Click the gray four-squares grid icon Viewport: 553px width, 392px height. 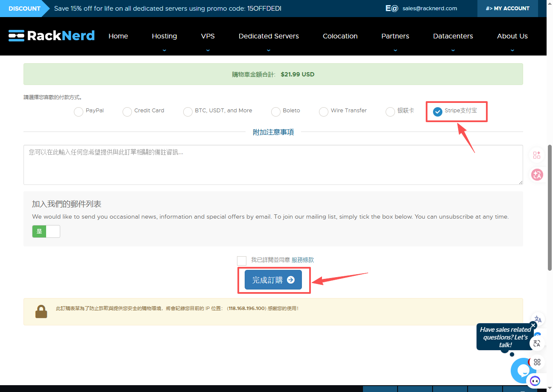(537, 362)
